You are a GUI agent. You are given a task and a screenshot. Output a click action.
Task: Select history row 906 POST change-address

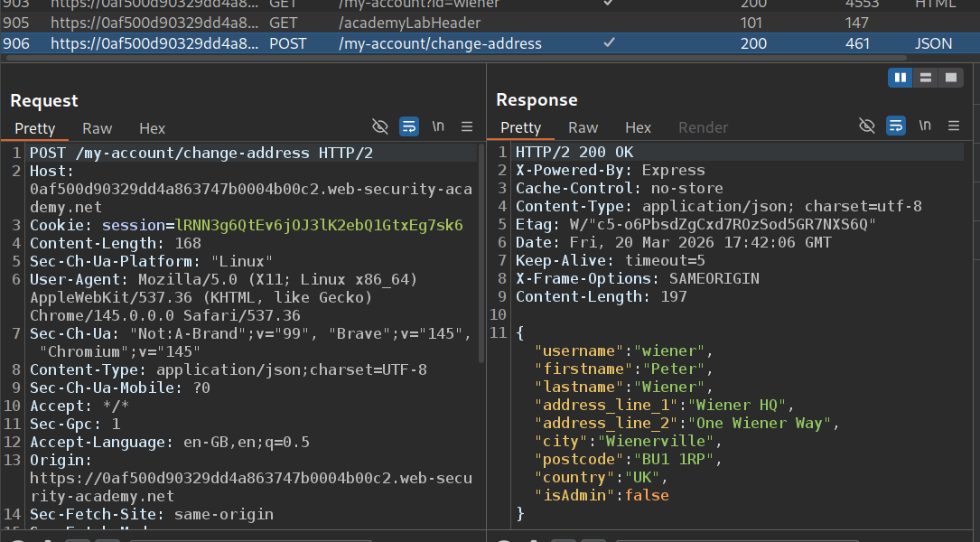pyautogui.click(x=440, y=43)
